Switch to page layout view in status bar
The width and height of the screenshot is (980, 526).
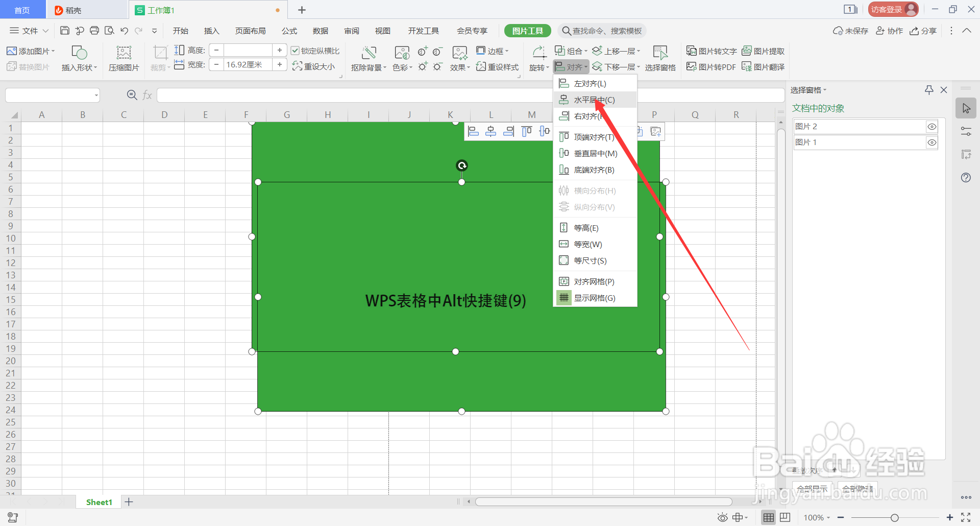785,517
